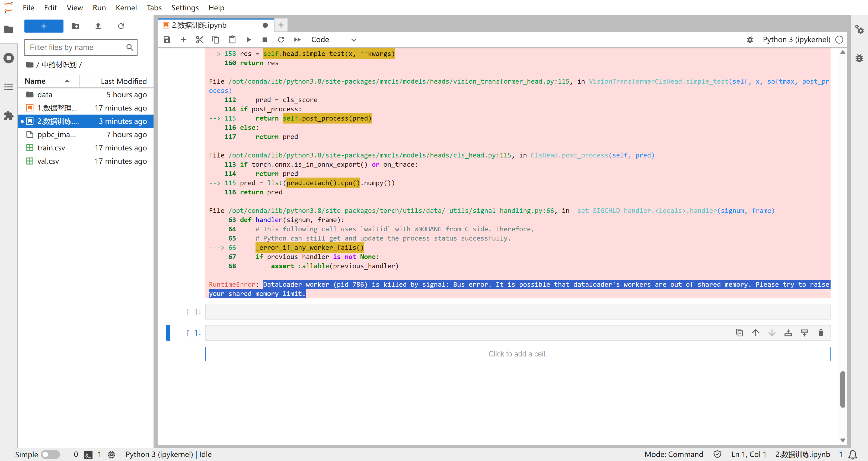Open the Help menu
Image resolution: width=868 pixels, height=461 pixels.
click(x=216, y=7)
